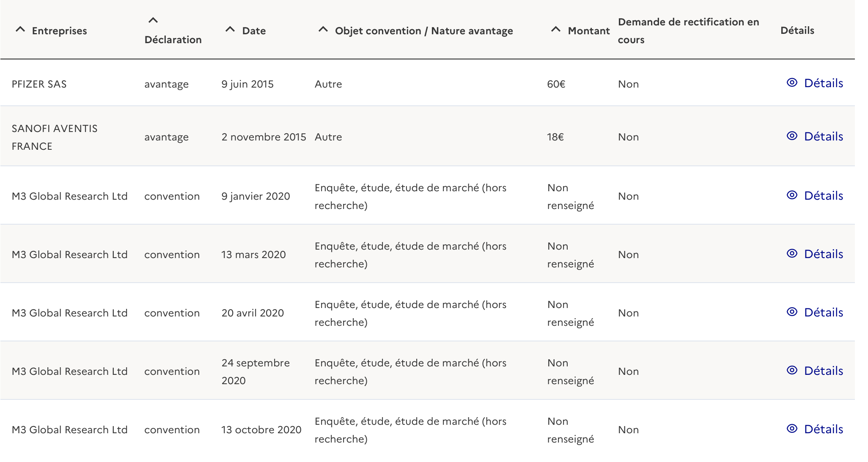Click Objet convention / Nature avantage header text

pyautogui.click(x=424, y=31)
